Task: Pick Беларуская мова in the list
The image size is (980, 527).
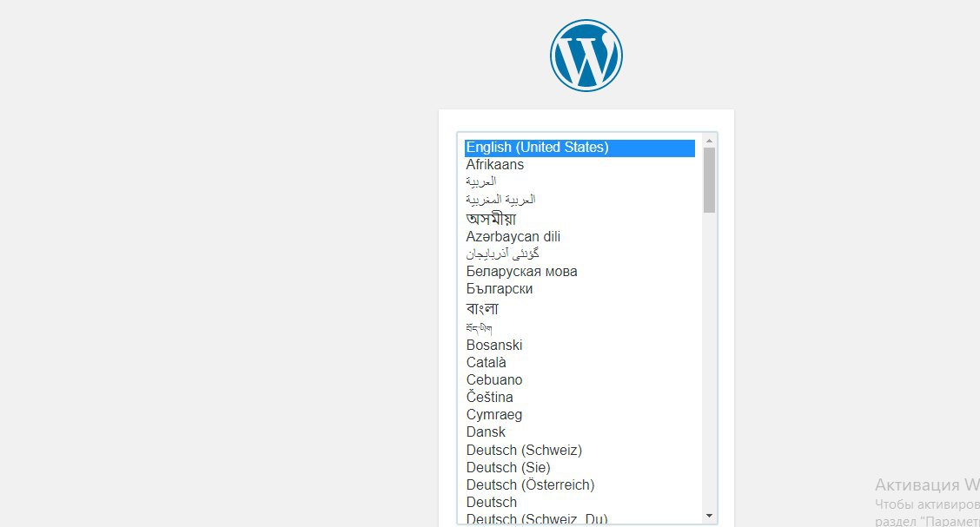Action: pos(579,272)
